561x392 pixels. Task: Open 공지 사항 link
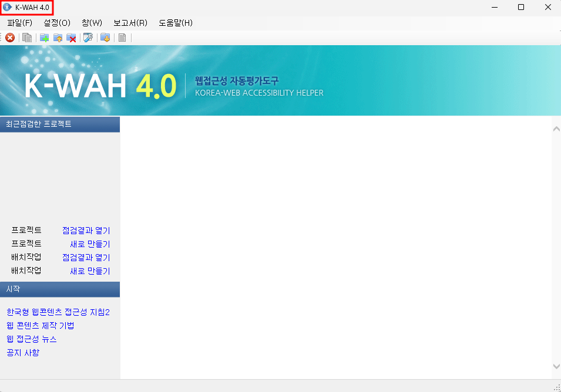pos(23,353)
